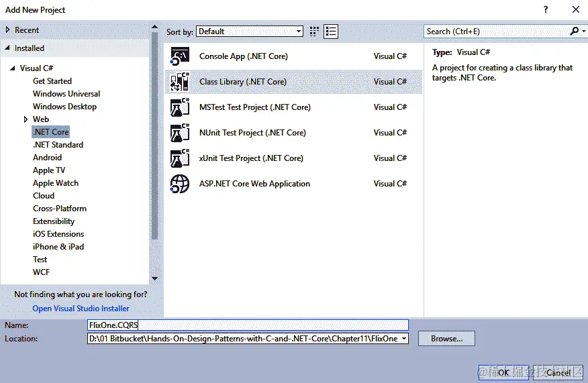Click the tree scrollbar down arrow
This screenshot has height=383, width=588.
pyautogui.click(x=154, y=278)
